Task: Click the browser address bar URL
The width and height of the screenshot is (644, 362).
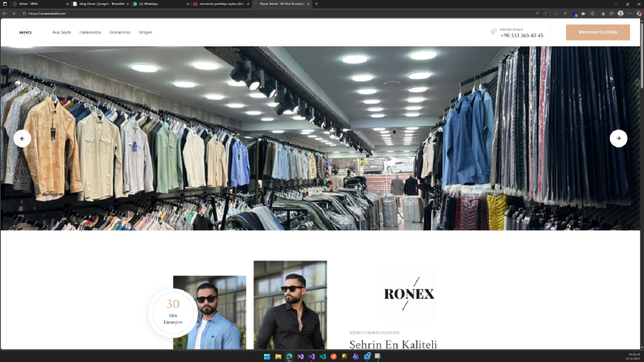Action: tap(47, 14)
